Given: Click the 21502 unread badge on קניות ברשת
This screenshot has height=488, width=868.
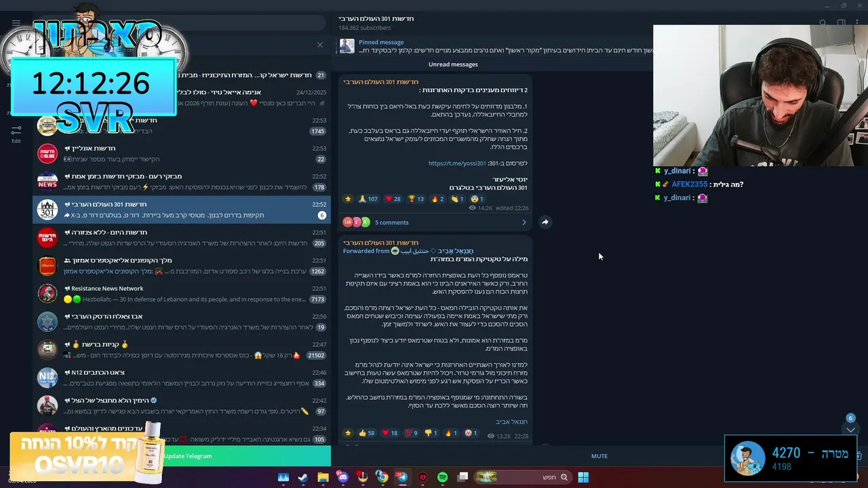Looking at the screenshot, I should tap(316, 355).
